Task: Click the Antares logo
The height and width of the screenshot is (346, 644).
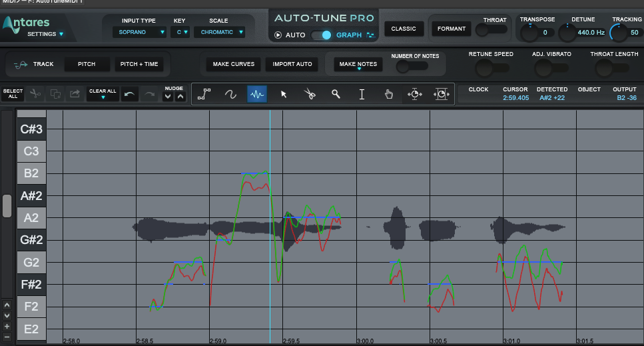Action: (x=25, y=23)
